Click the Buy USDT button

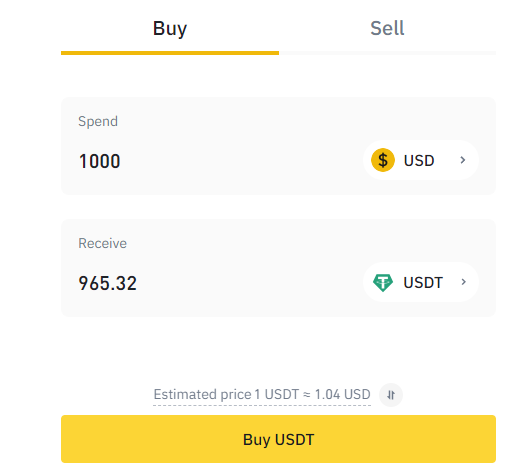coord(279,439)
